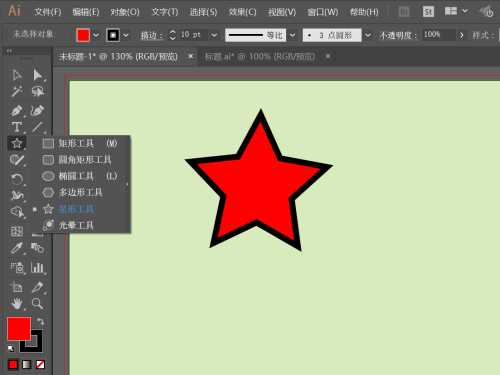Set paint mode to Gradient
The width and height of the screenshot is (500, 375).
pos(26,364)
